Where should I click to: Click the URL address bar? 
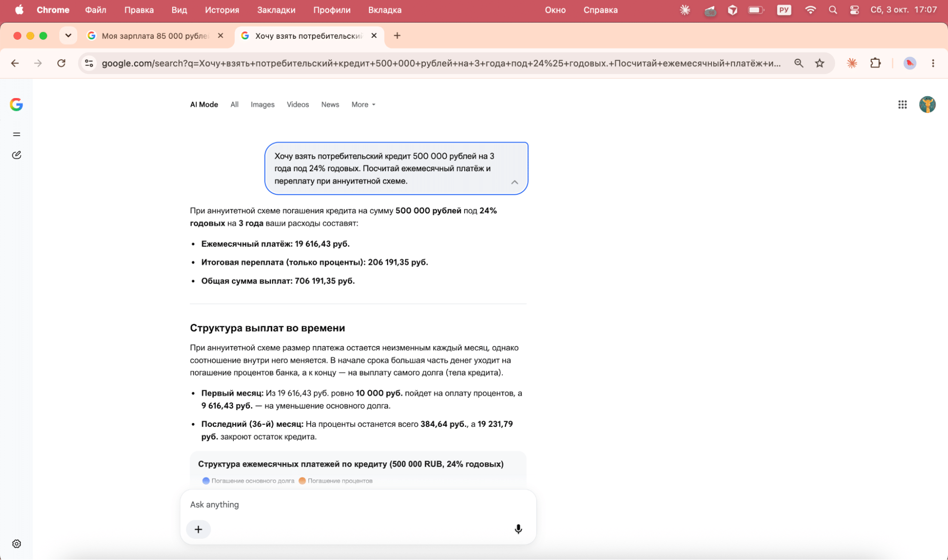coord(441,63)
